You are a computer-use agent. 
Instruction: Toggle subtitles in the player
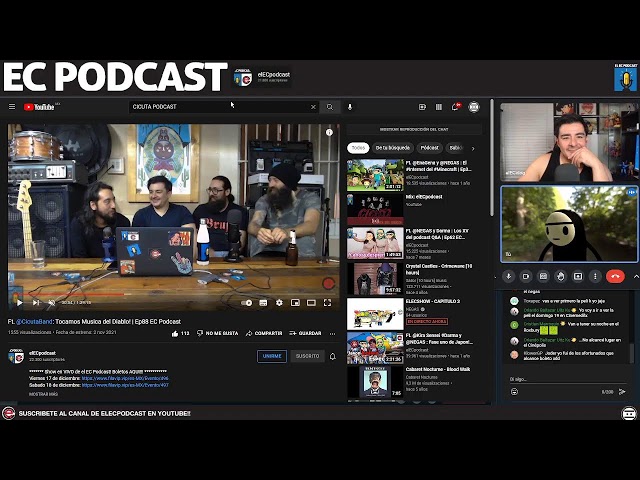click(263, 303)
